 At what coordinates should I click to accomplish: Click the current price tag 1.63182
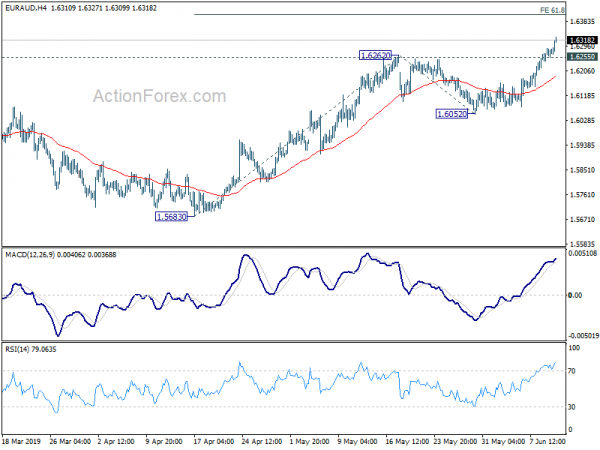[582, 40]
